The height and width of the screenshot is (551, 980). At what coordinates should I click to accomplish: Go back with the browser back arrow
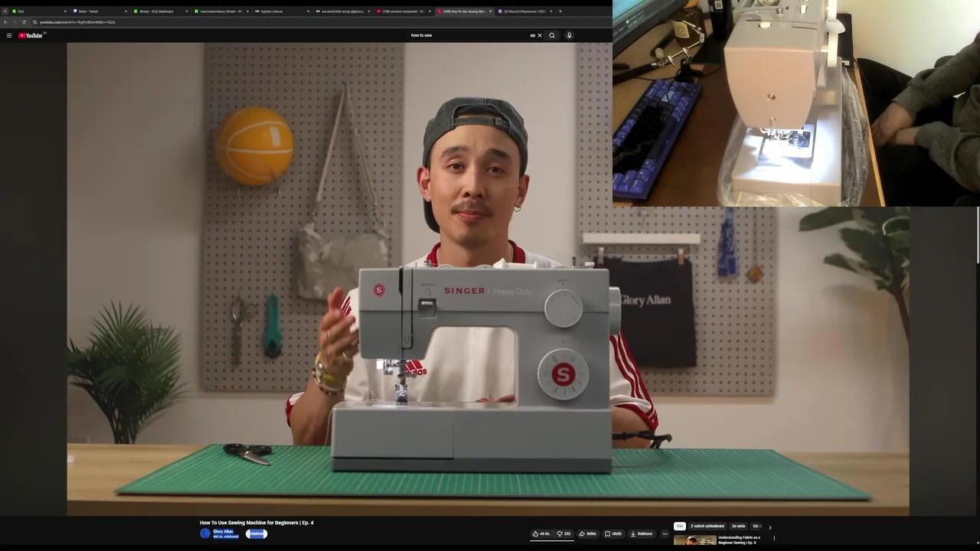tap(5, 22)
